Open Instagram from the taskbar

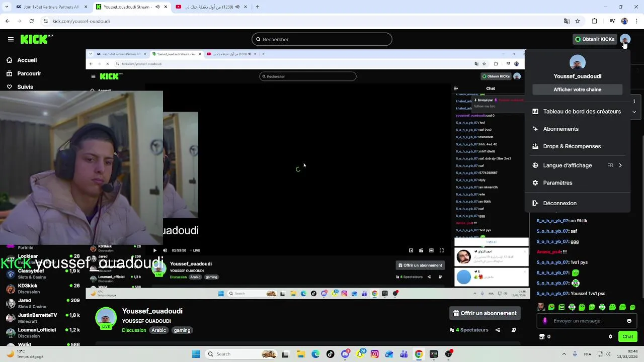pyautogui.click(x=374, y=354)
